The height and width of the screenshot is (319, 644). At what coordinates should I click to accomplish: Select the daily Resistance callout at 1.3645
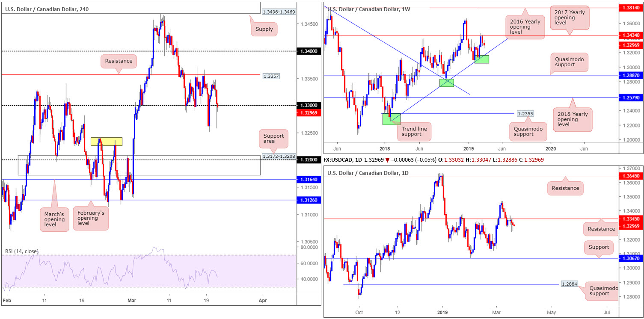[x=565, y=188]
